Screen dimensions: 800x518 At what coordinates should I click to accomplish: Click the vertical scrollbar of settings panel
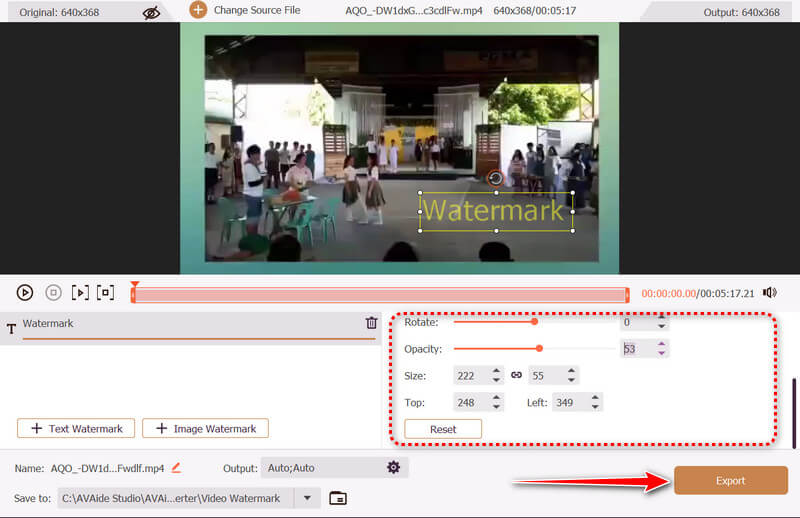point(794,413)
